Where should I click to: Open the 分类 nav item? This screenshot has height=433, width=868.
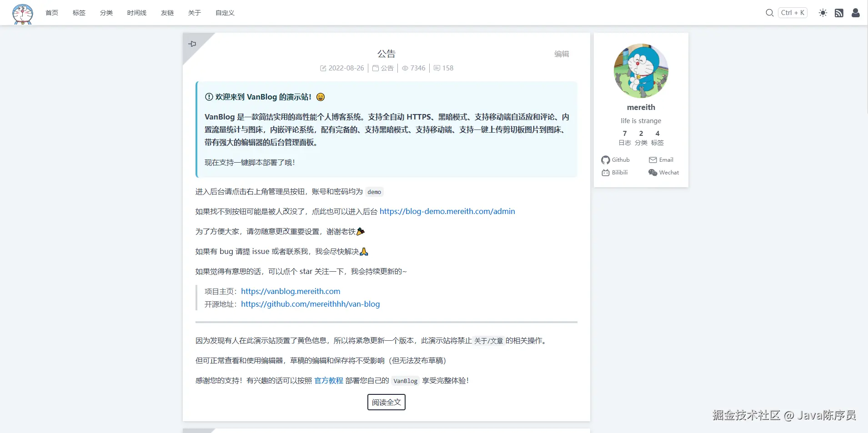click(106, 13)
